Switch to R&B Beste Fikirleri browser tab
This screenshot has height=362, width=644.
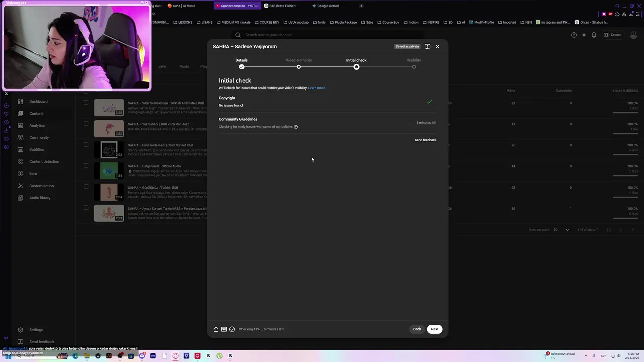pyautogui.click(x=282, y=6)
